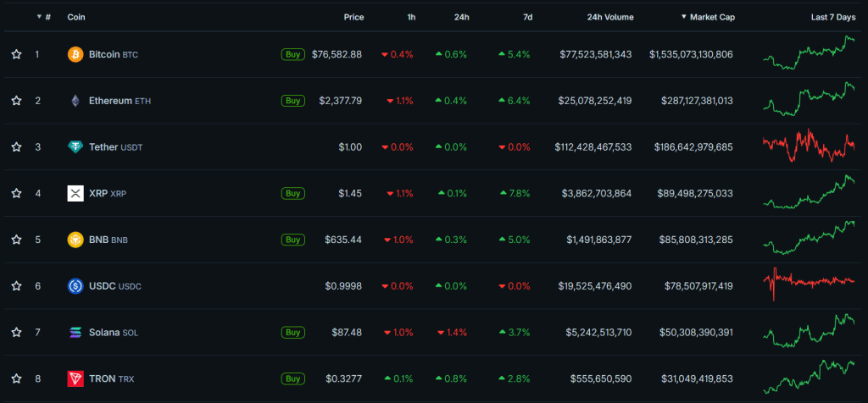This screenshot has width=868, height=403.
Task: Click Bitcoin price $76,582.88
Action: pyautogui.click(x=337, y=54)
